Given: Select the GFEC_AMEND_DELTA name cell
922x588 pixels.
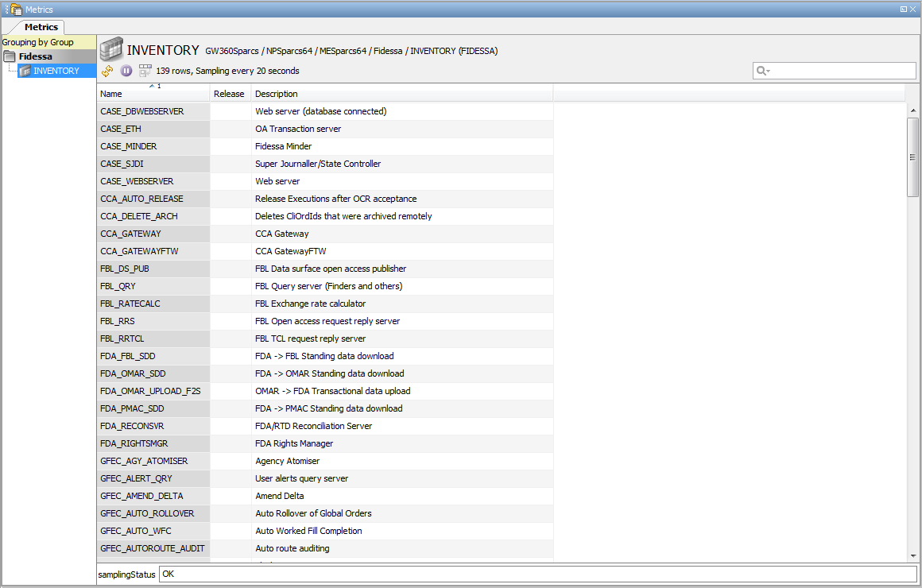Looking at the screenshot, I should pos(153,497).
